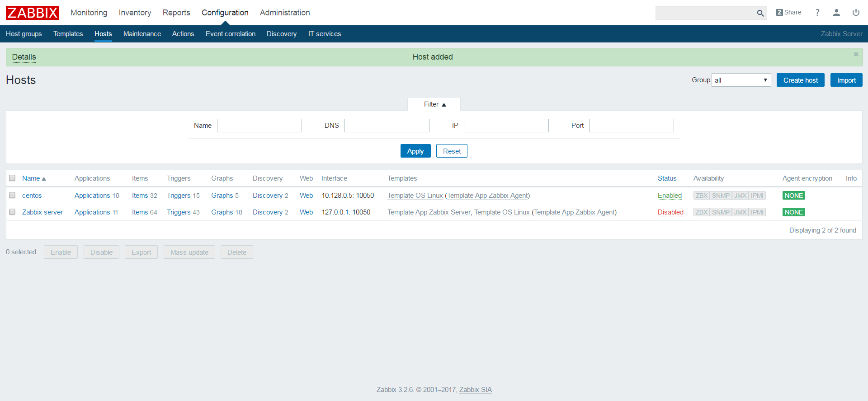868x401 pixels.
Task: Click ZBX availability badge for centos
Action: (702, 196)
